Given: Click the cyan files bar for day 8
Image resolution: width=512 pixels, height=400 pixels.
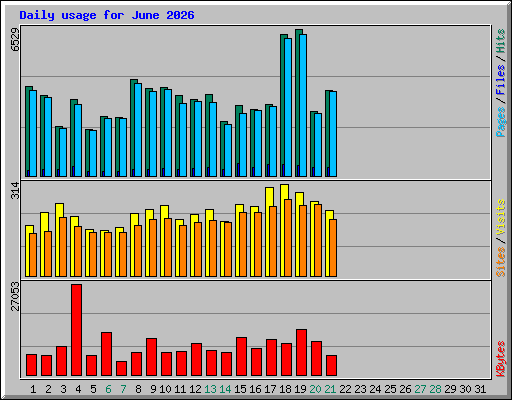Looking at the screenshot, I should click(x=138, y=130).
